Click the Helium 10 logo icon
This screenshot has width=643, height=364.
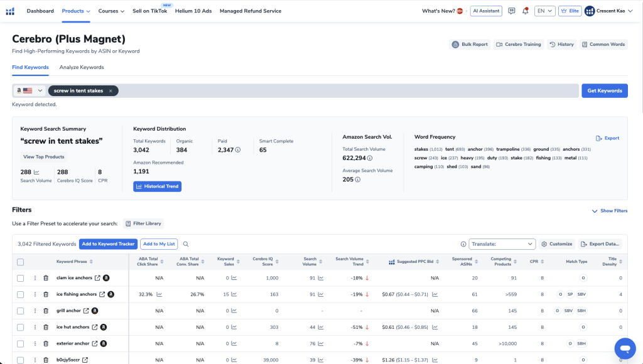click(10, 11)
